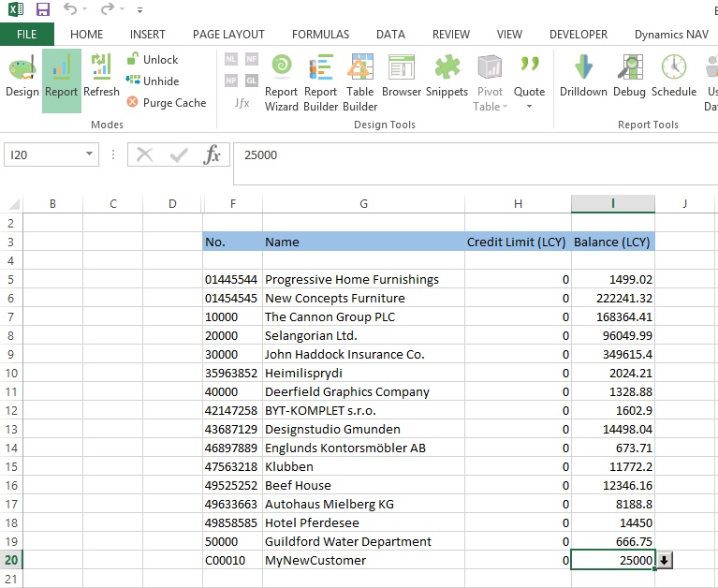Viewport: 718px width, 588px height.
Task: Expand the Name Box dropdown
Action: (90, 155)
